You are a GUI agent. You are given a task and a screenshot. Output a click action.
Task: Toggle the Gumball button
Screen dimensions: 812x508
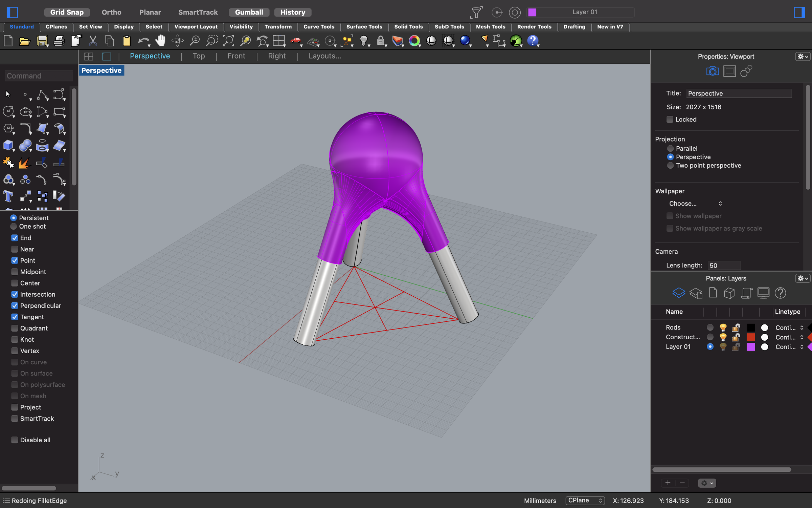(x=249, y=12)
